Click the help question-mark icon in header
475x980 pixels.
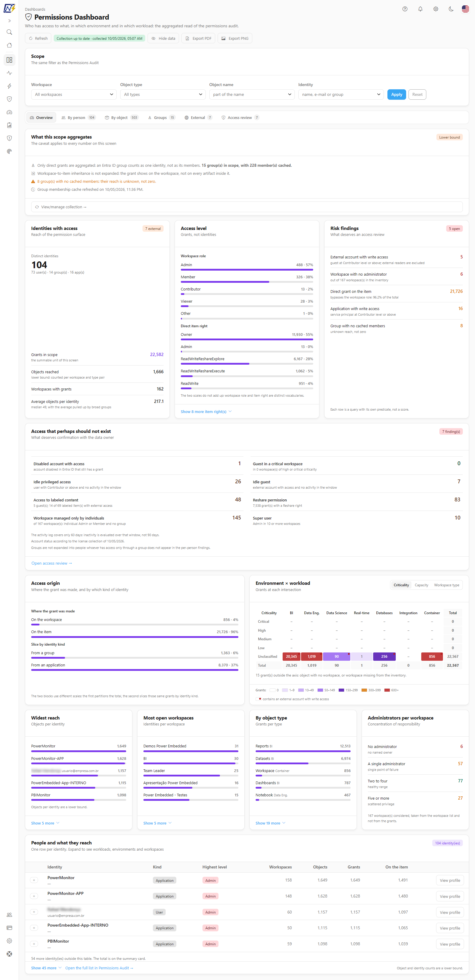point(405,9)
